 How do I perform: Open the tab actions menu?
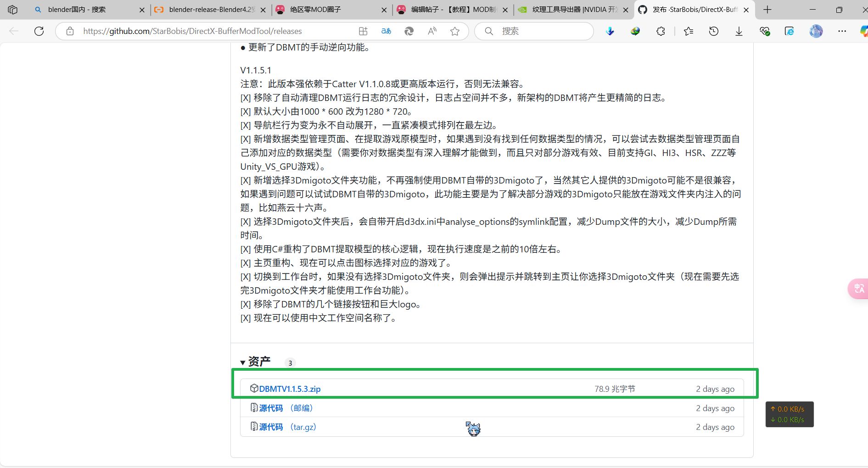click(x=12, y=9)
